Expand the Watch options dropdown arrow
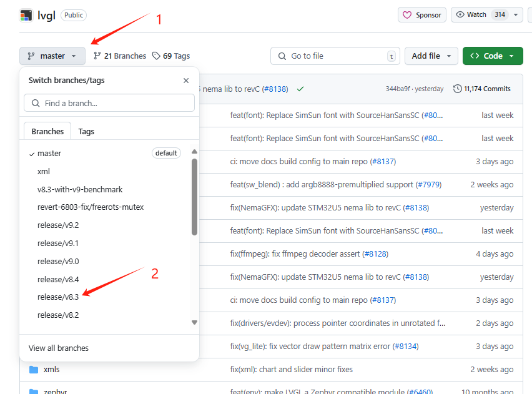The image size is (532, 394). (x=516, y=14)
